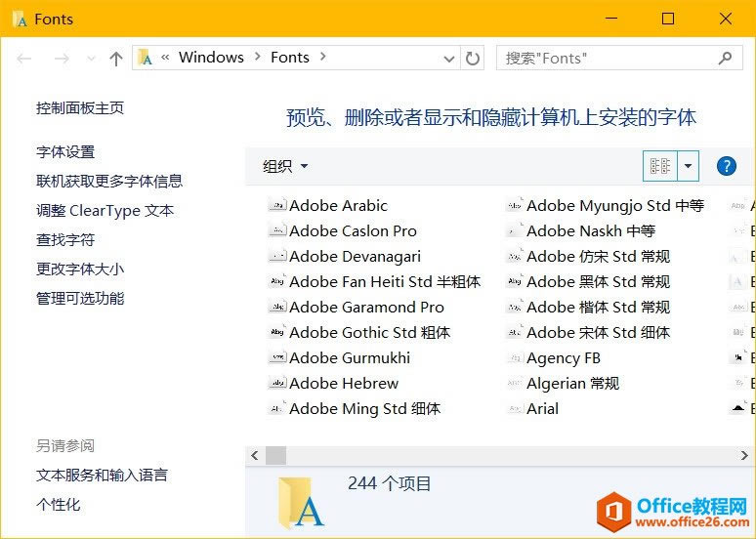This screenshot has width=756, height=539.
Task: Click the search magnifier icon
Action: tap(725, 59)
